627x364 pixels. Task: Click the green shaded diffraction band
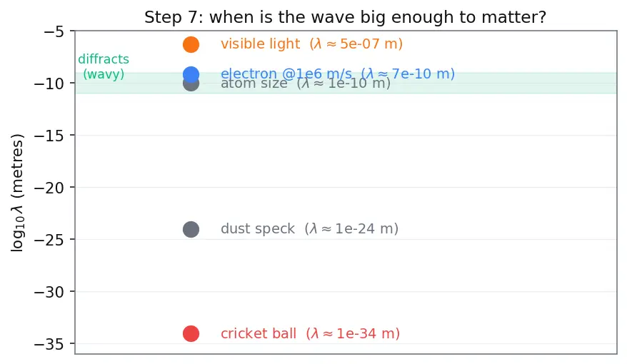click(346, 83)
